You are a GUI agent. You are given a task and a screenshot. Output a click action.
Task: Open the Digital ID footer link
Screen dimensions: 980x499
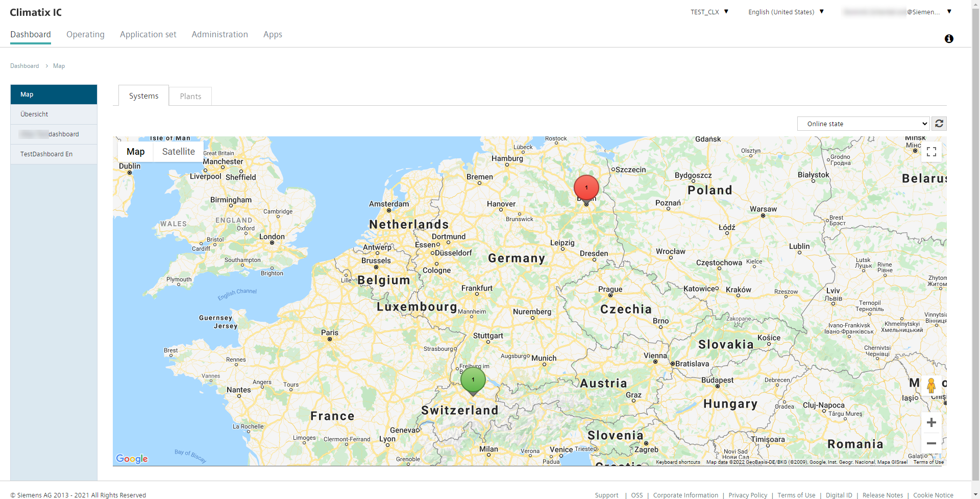(x=839, y=495)
